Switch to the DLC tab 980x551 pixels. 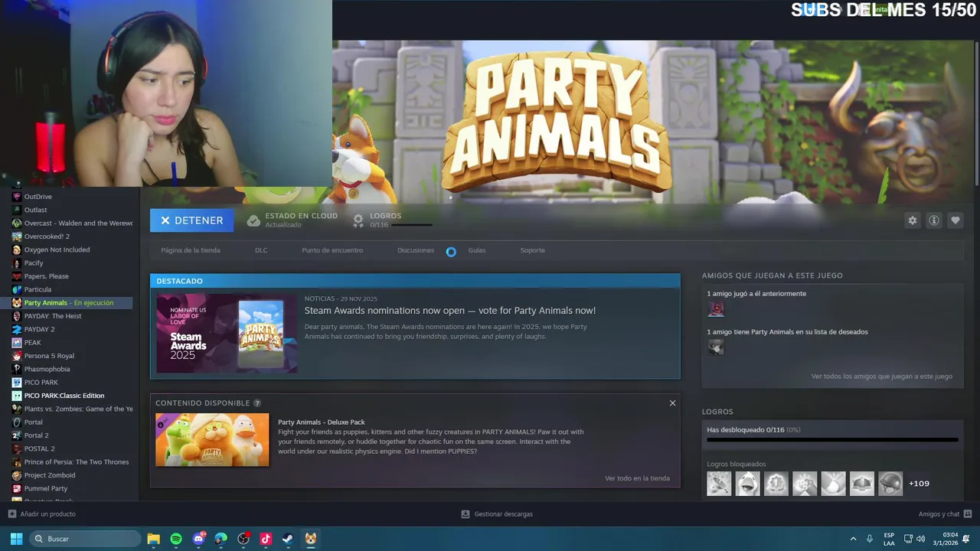pyautogui.click(x=261, y=250)
